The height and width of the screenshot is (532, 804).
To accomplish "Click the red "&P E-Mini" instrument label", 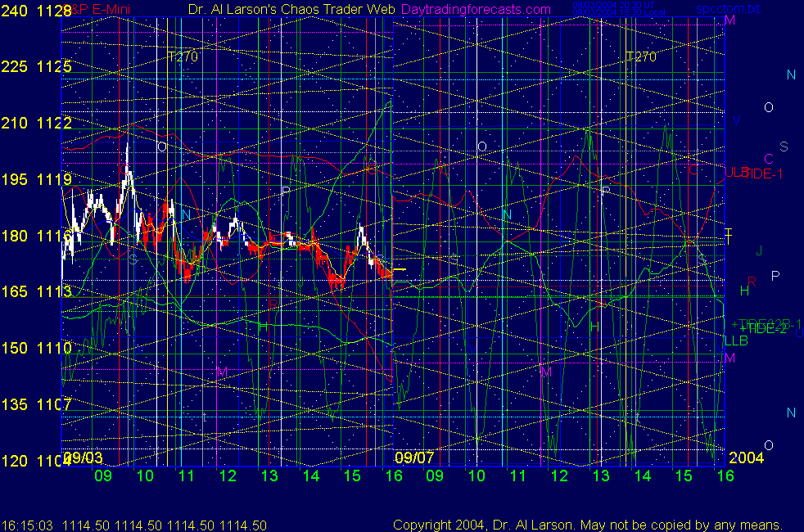I will tap(101, 9).
